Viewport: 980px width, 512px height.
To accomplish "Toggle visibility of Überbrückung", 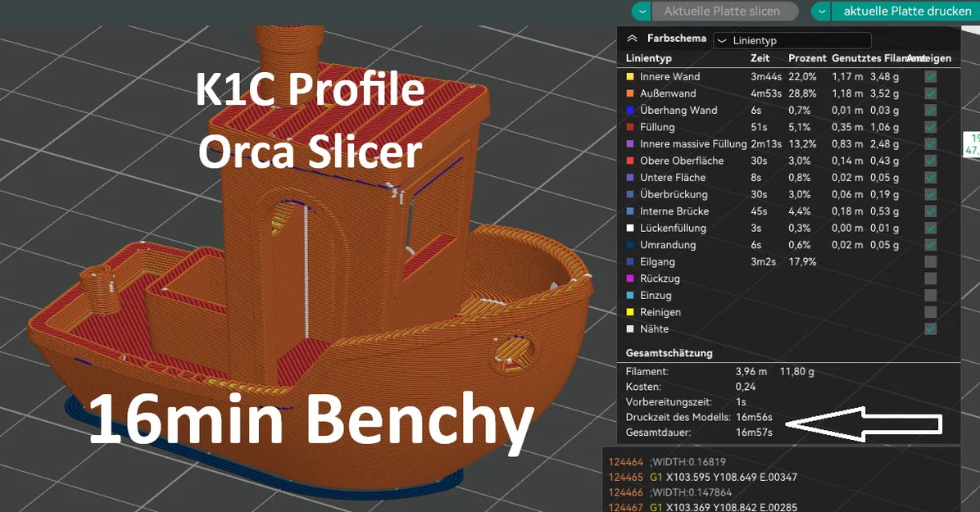I will pyautogui.click(x=931, y=195).
